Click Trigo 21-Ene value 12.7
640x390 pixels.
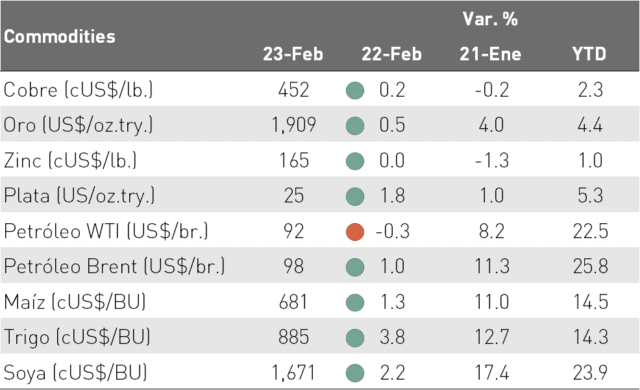[491, 337]
